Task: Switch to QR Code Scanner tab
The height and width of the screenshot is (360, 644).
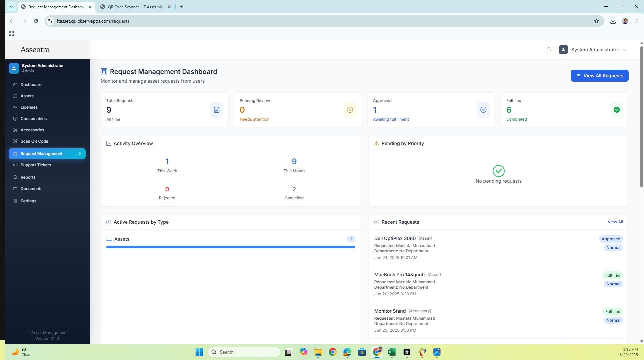Action: click(135, 7)
